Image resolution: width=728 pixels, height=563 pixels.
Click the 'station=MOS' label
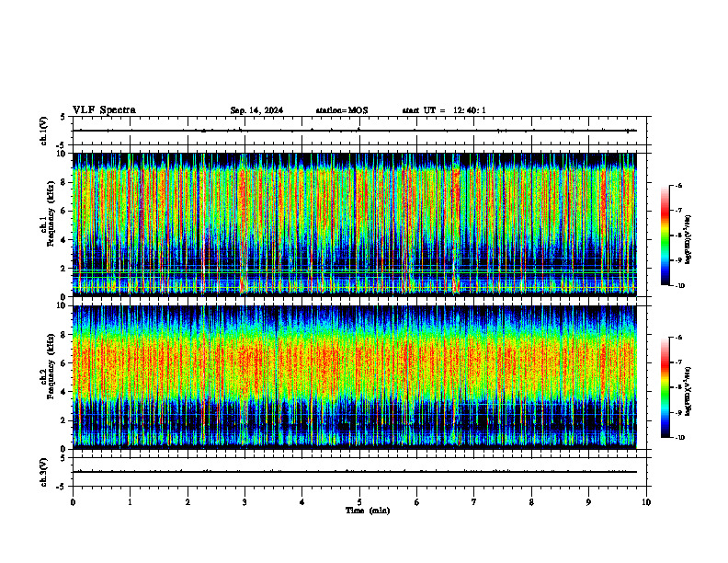pos(342,110)
